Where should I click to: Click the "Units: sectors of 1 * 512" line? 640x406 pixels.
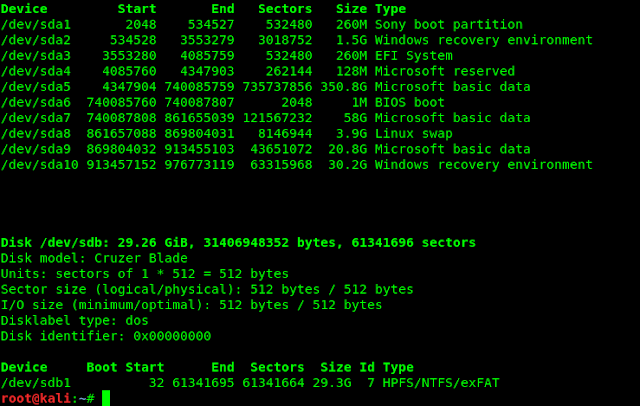(x=145, y=274)
